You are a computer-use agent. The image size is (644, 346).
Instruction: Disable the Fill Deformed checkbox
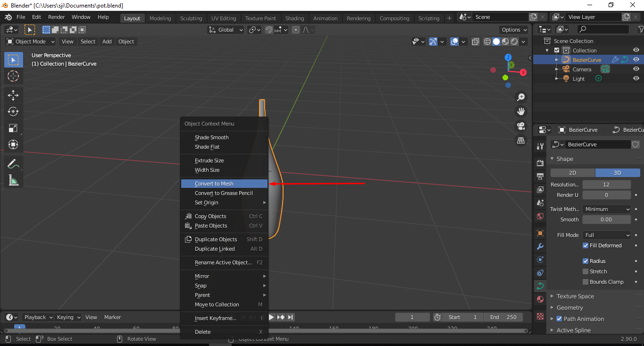[x=585, y=245]
